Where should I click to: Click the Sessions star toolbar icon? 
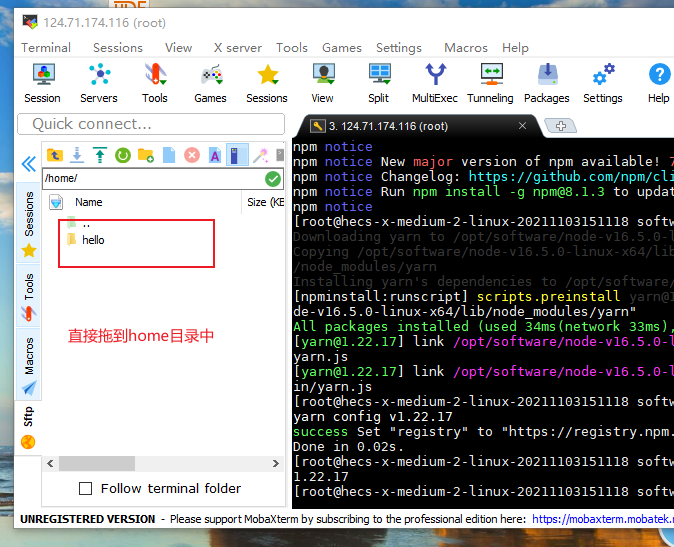267,83
